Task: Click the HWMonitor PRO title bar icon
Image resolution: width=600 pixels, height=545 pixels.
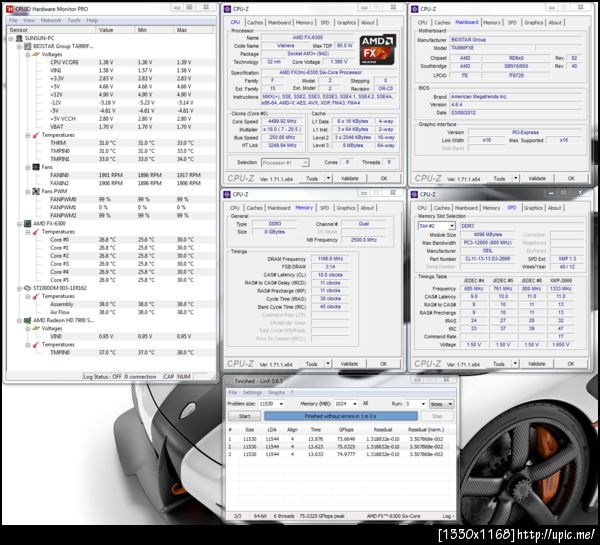Action: (x=10, y=9)
